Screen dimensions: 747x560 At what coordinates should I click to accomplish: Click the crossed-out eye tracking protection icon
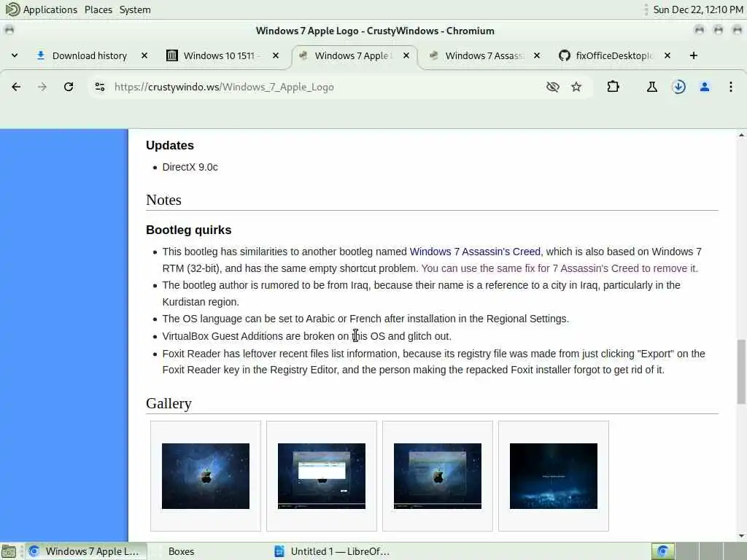click(553, 87)
